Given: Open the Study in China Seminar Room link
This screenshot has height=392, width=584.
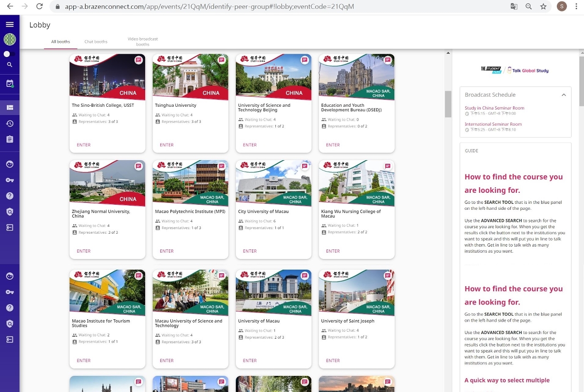Looking at the screenshot, I should point(494,108).
